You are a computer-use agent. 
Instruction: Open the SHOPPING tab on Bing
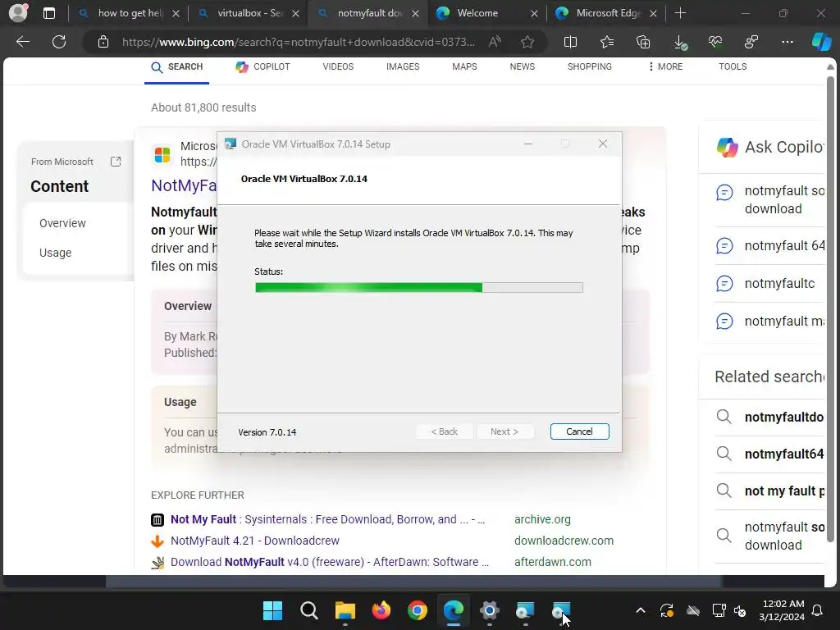tap(589, 67)
